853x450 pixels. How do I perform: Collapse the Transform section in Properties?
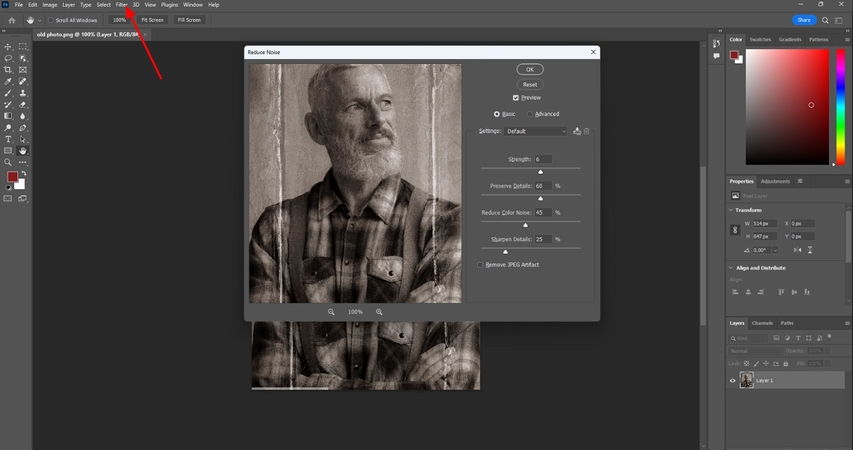click(x=731, y=210)
